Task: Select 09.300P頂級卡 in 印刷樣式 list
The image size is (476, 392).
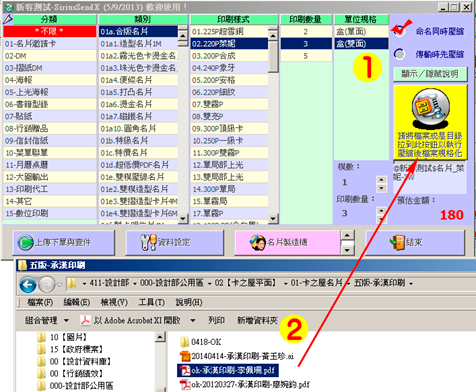Action: point(229,128)
